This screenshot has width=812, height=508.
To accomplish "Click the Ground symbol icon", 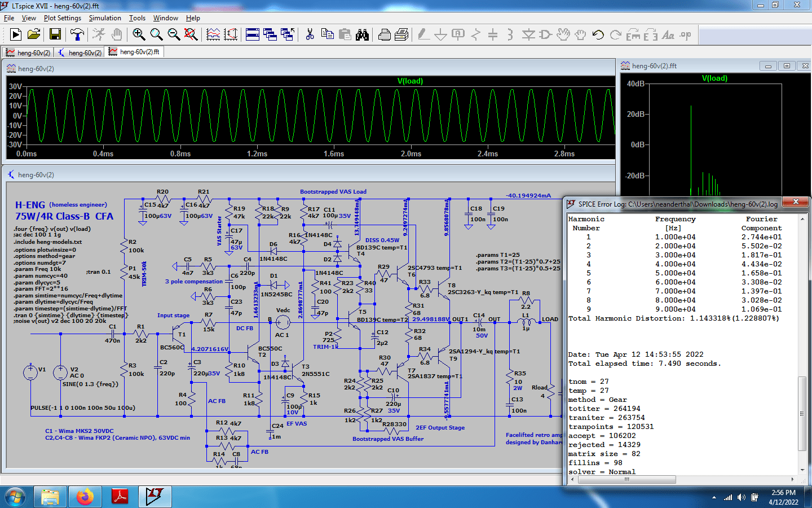I will coord(441,35).
